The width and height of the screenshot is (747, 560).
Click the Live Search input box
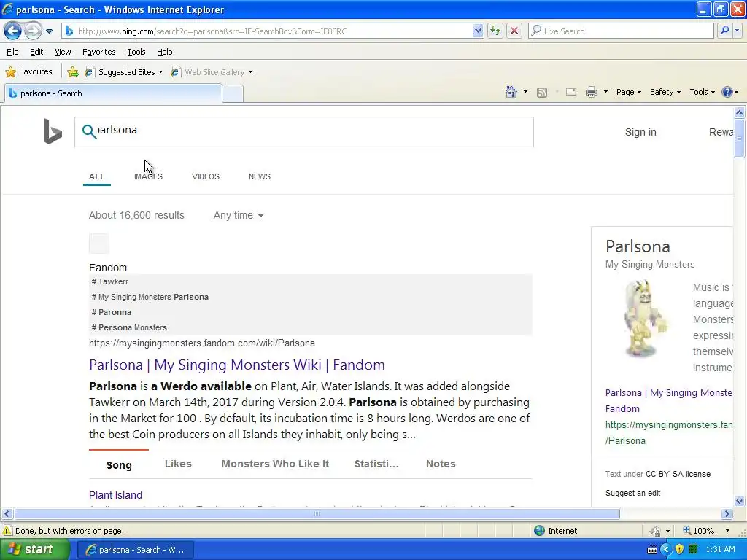(x=621, y=31)
